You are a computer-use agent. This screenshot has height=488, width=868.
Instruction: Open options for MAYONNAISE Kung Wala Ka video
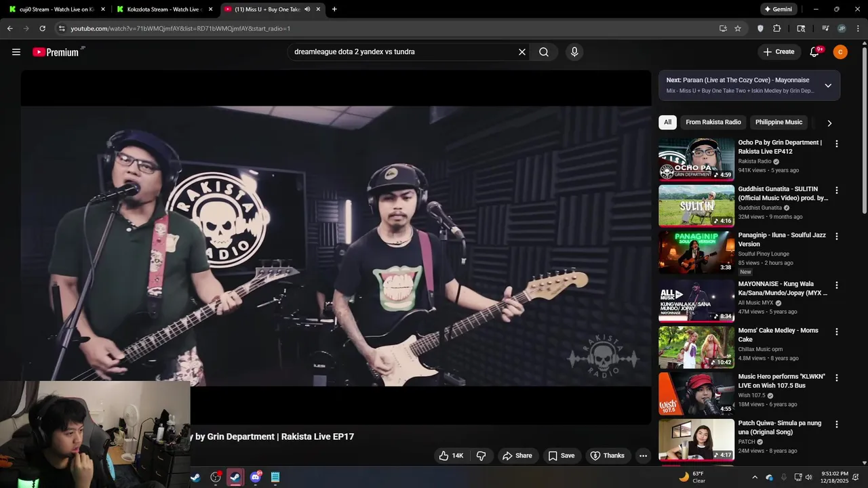837,285
